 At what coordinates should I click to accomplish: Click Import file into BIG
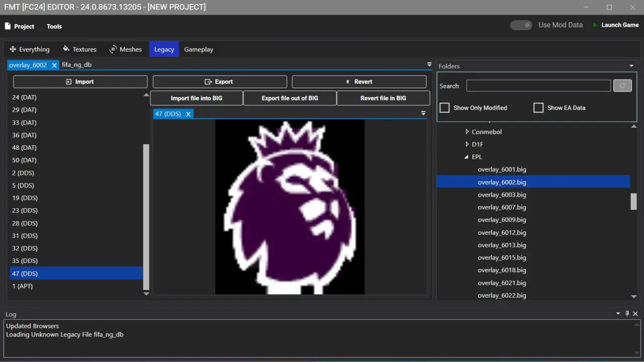point(197,98)
